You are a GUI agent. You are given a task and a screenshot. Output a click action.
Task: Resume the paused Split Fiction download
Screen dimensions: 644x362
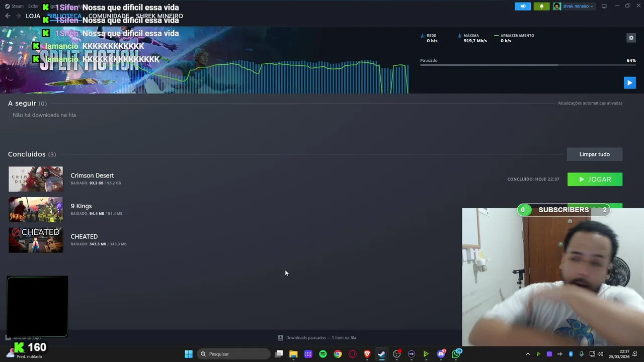point(629,82)
